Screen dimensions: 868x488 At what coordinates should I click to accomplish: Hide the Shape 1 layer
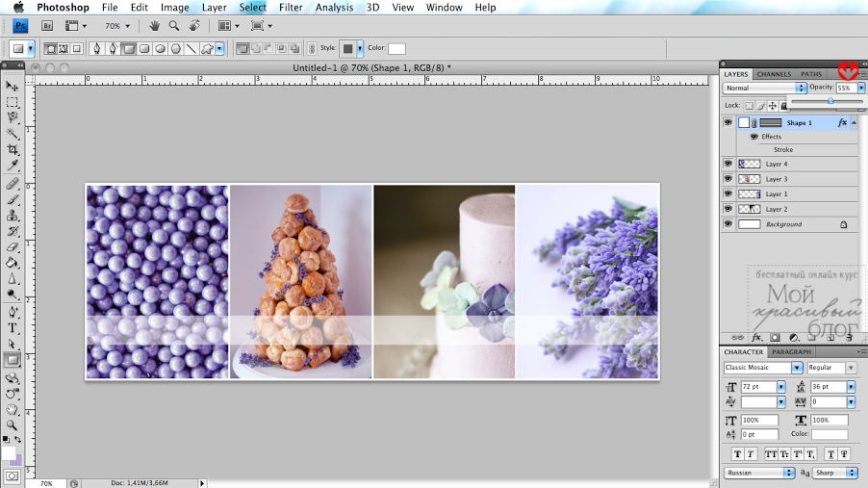click(728, 122)
